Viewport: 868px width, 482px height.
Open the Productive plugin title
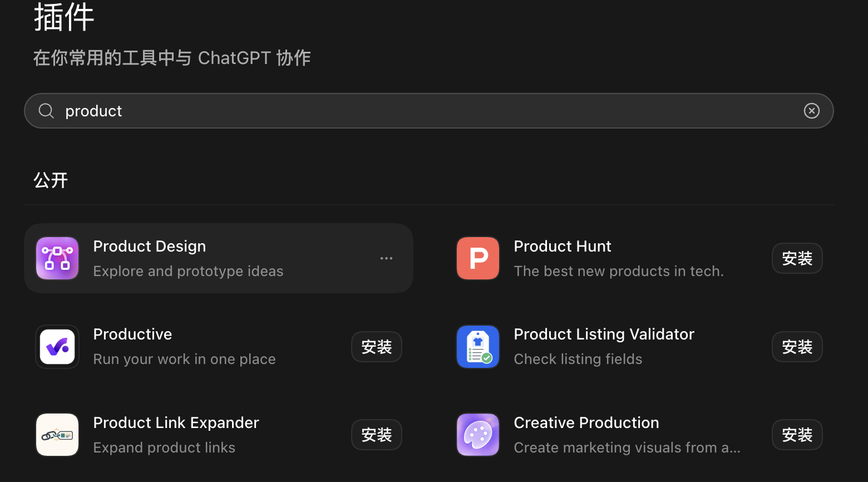tap(132, 334)
